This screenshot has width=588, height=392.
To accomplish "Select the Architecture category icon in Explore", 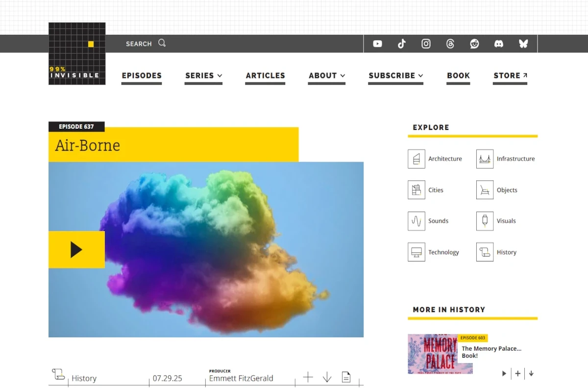I will click(x=416, y=159).
